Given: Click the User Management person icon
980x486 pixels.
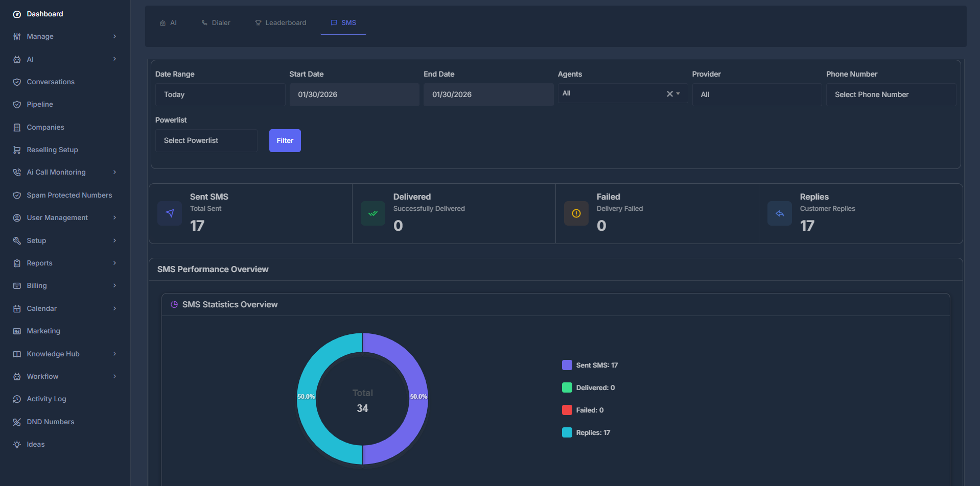Looking at the screenshot, I should [17, 218].
